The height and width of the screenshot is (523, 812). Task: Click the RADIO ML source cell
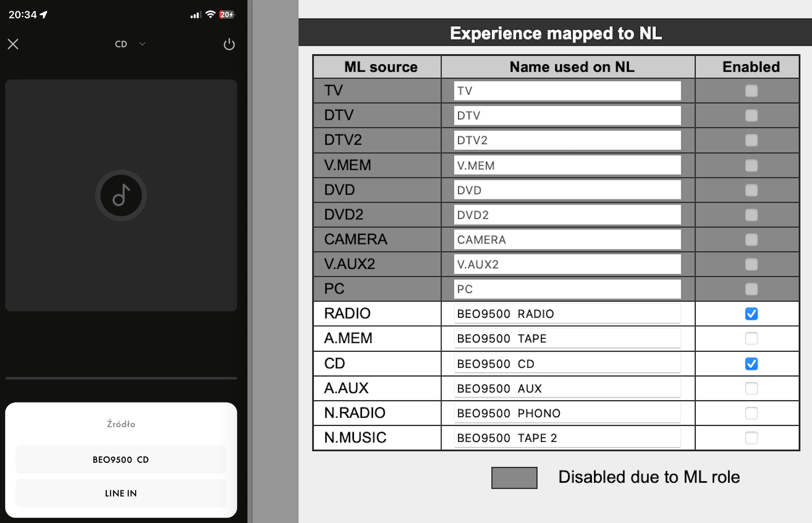point(377,314)
